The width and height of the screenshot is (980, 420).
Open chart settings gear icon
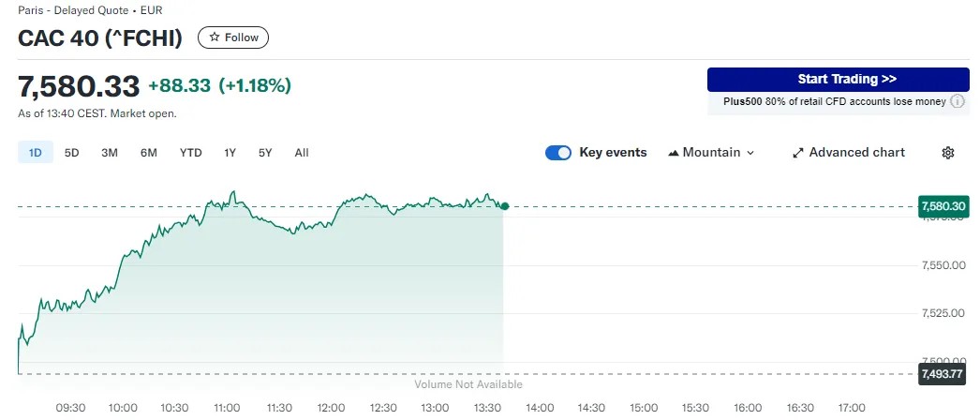point(947,153)
